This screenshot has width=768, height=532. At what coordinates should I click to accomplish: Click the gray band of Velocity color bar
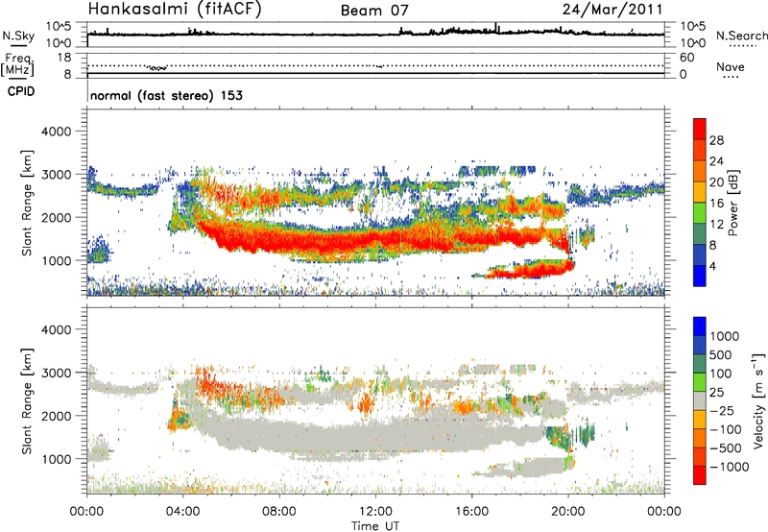click(x=700, y=401)
